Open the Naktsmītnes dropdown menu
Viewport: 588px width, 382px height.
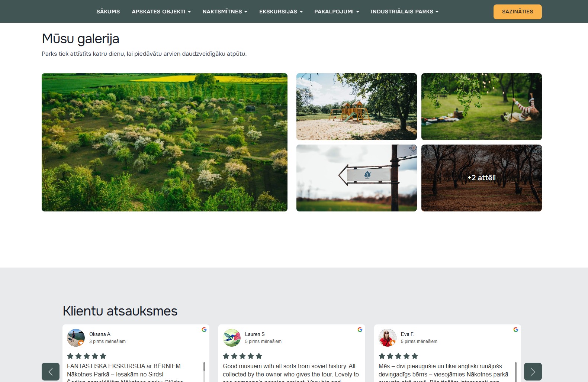pos(225,12)
